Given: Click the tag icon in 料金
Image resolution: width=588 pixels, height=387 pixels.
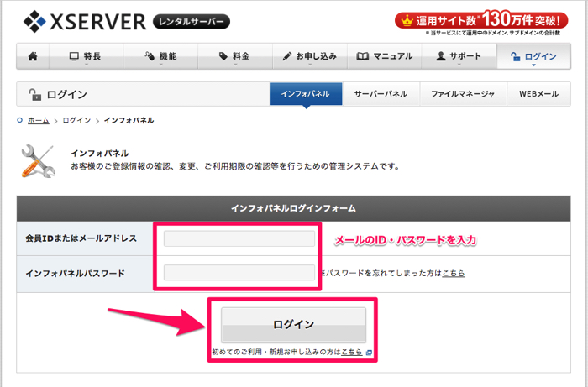Looking at the screenshot, I should [x=223, y=56].
